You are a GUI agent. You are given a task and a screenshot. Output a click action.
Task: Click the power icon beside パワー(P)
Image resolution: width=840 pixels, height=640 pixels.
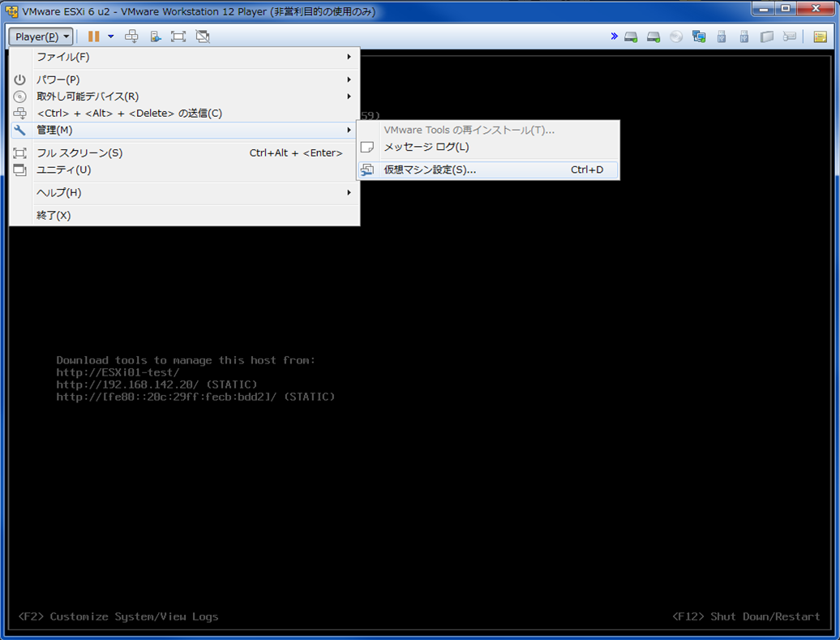click(x=19, y=79)
